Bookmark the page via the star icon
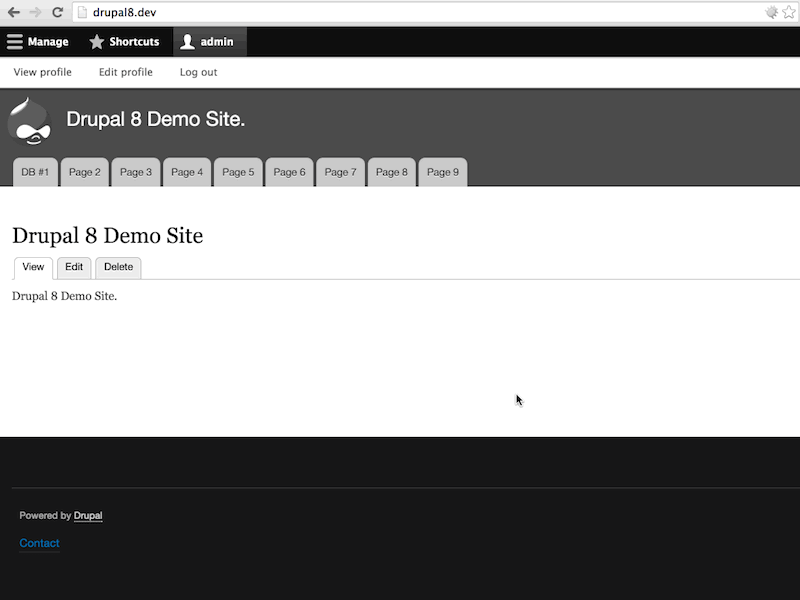 click(x=786, y=13)
